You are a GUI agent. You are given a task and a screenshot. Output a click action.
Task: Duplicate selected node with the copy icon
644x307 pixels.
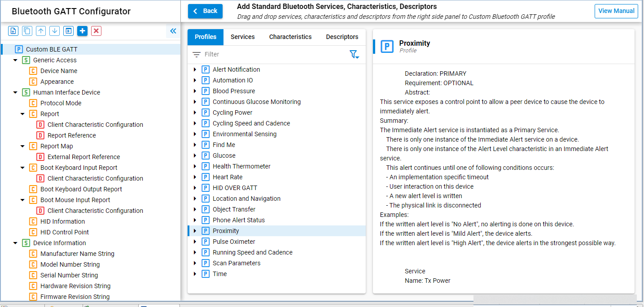(x=26, y=30)
